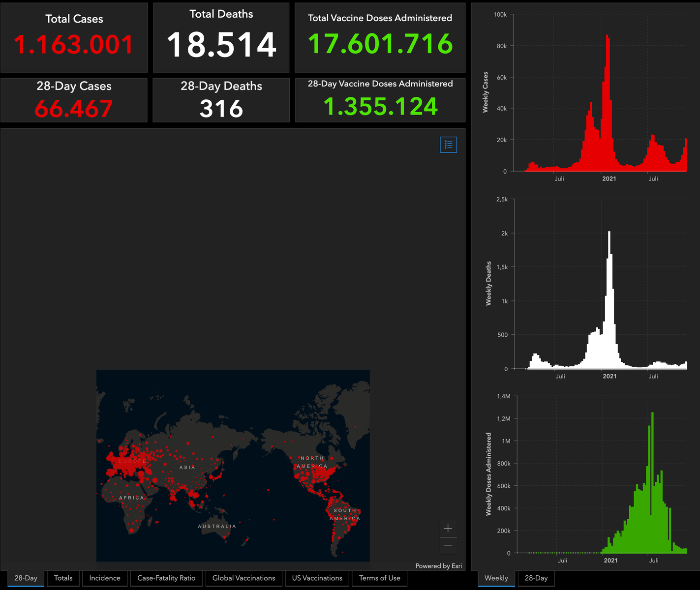Zoom in the map with plus button
Image resolution: width=700 pixels, height=590 pixels.
point(448,529)
